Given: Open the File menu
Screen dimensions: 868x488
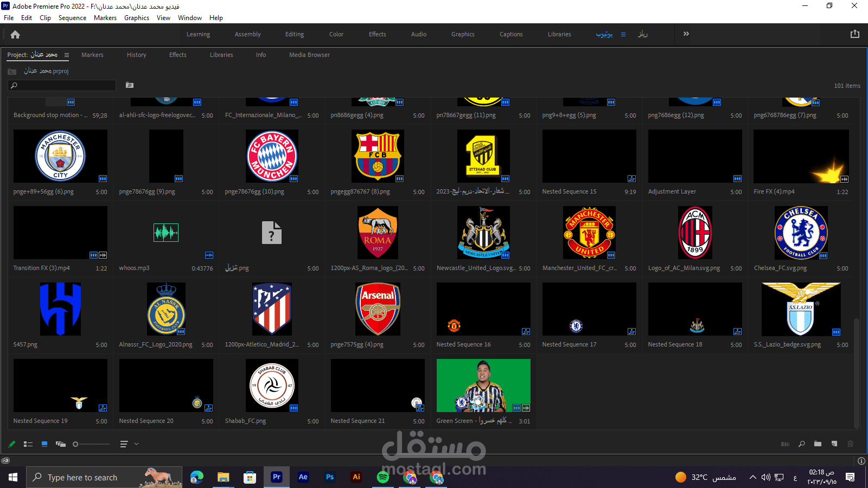Looking at the screenshot, I should click(9, 18).
